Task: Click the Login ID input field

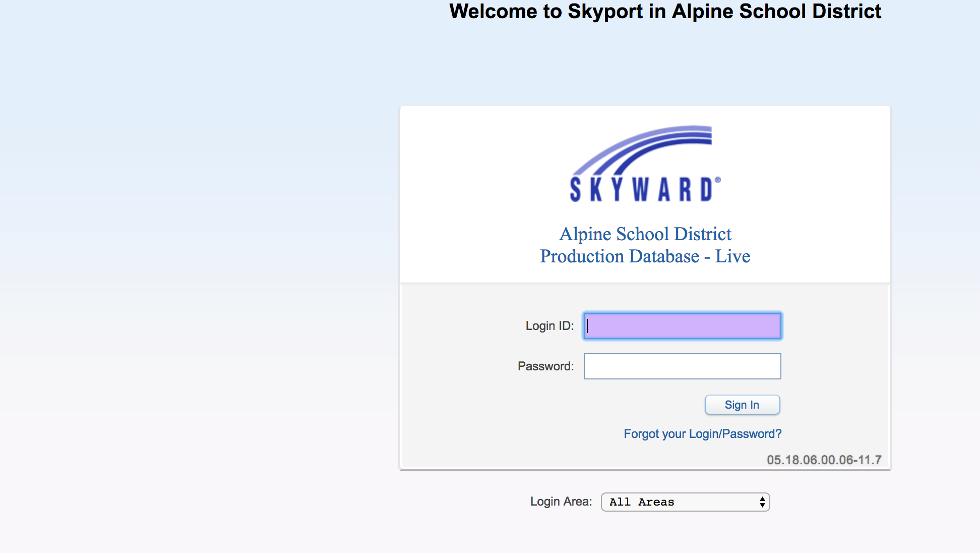Action: click(682, 326)
